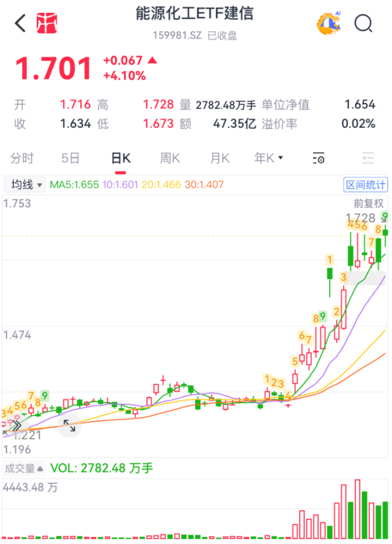Tap the code 159981.SZ
392x544 pixels.
point(177,35)
